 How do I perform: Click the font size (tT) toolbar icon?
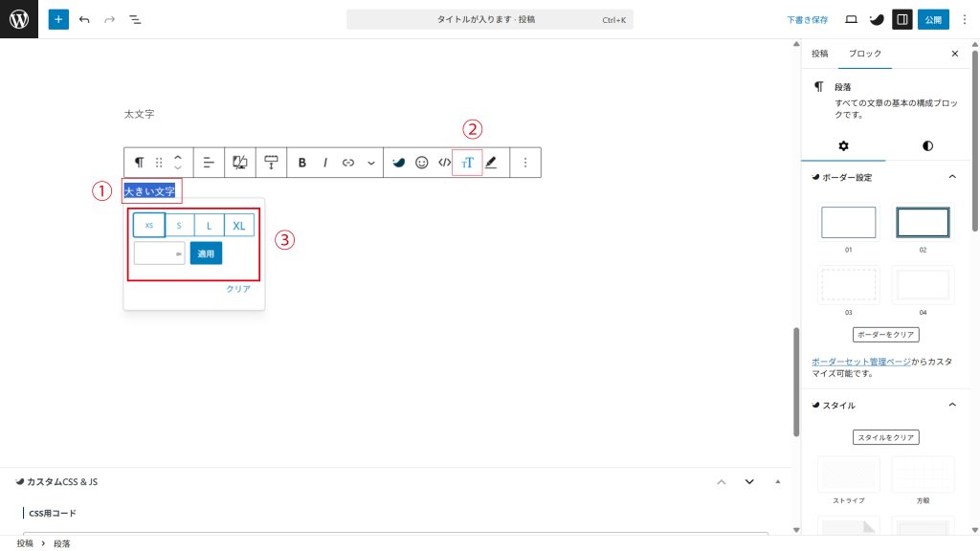[x=467, y=163]
